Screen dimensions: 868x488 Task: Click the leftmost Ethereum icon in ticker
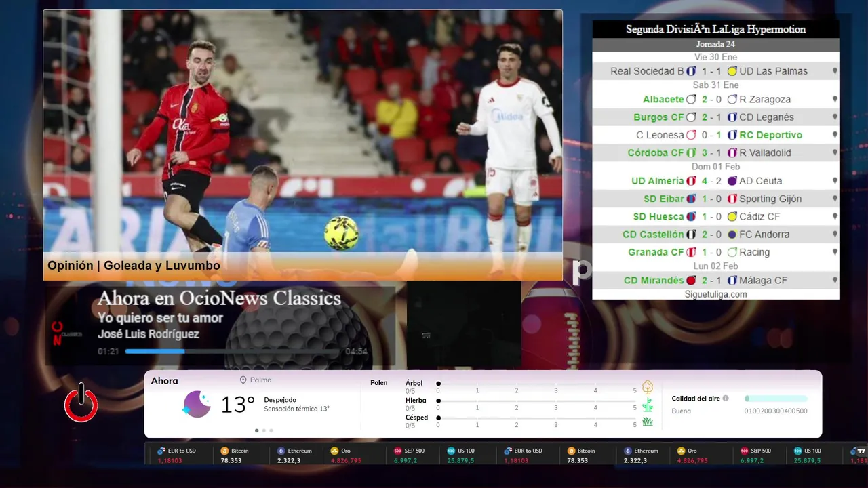(x=281, y=451)
